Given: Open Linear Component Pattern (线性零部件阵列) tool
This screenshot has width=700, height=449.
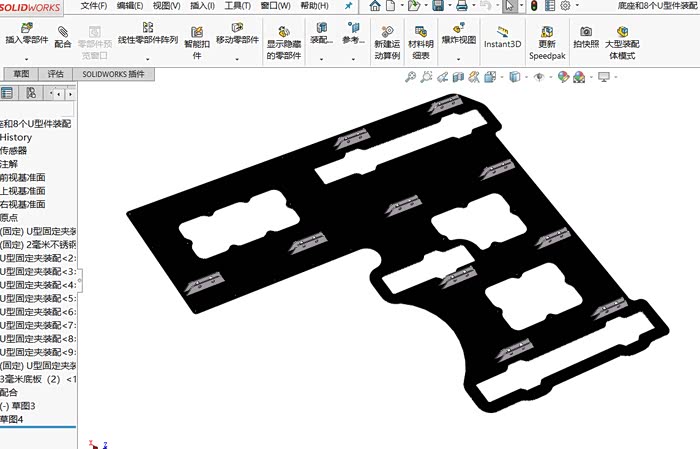Looking at the screenshot, I should tap(148, 28).
